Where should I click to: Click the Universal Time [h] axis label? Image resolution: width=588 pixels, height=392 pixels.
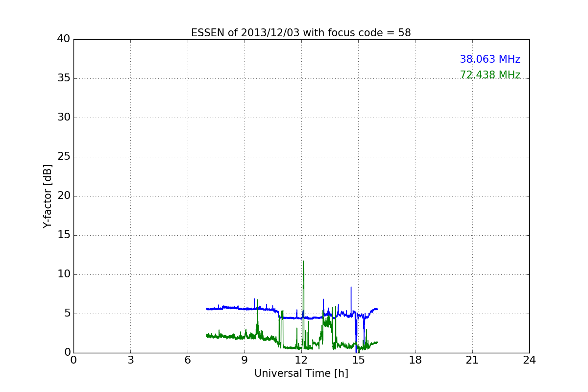pos(301,373)
